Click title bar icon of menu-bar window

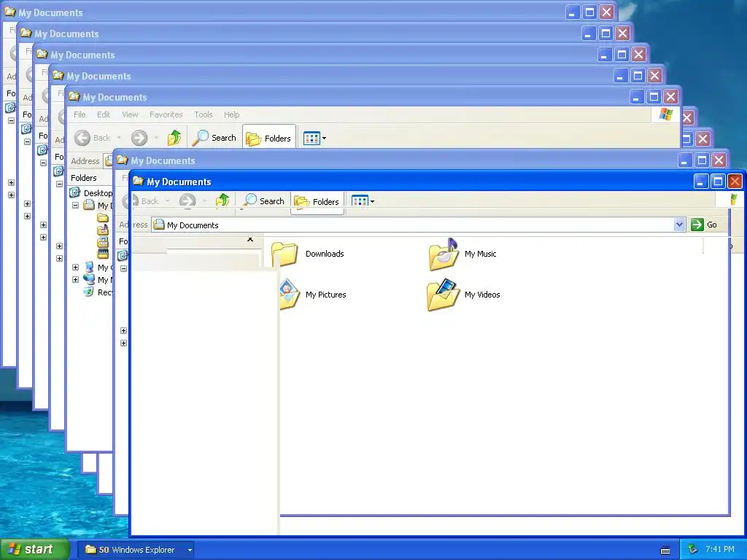(x=74, y=96)
